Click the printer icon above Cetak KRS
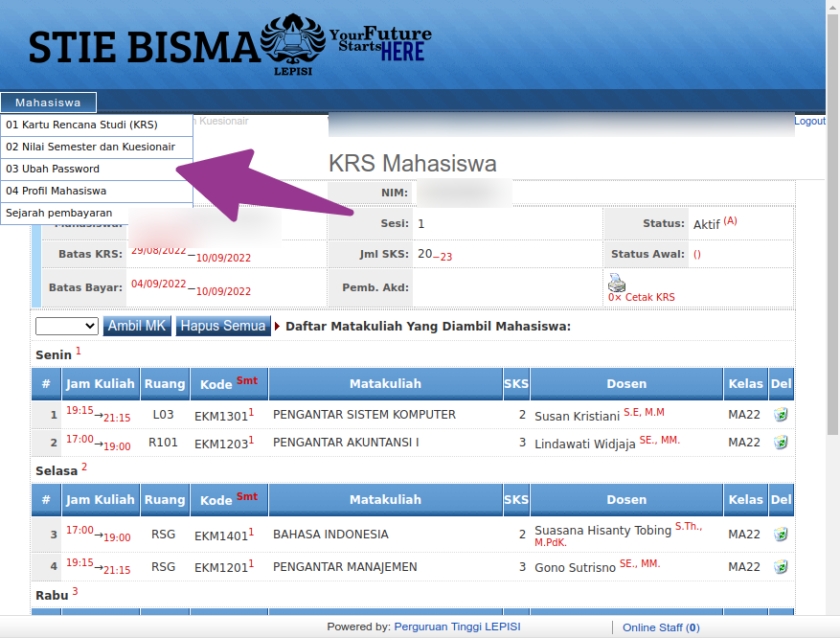Image resolution: width=840 pixels, height=638 pixels. (617, 282)
